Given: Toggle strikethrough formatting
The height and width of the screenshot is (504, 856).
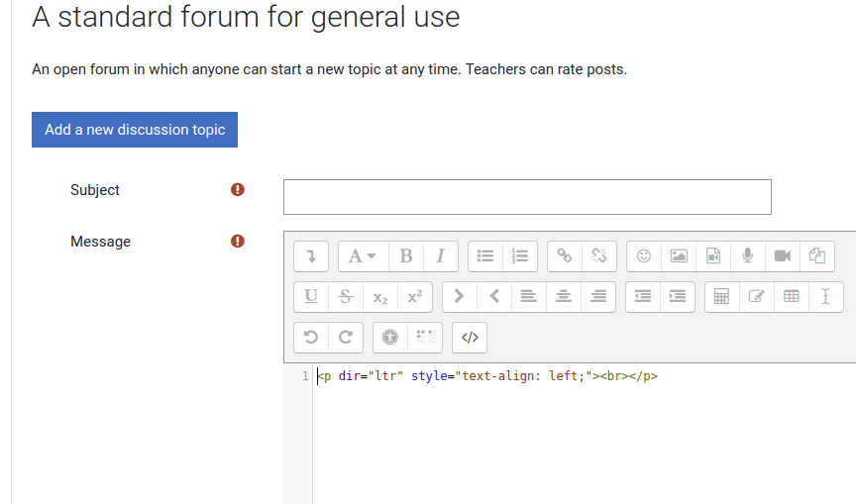Looking at the screenshot, I should coord(346,297).
